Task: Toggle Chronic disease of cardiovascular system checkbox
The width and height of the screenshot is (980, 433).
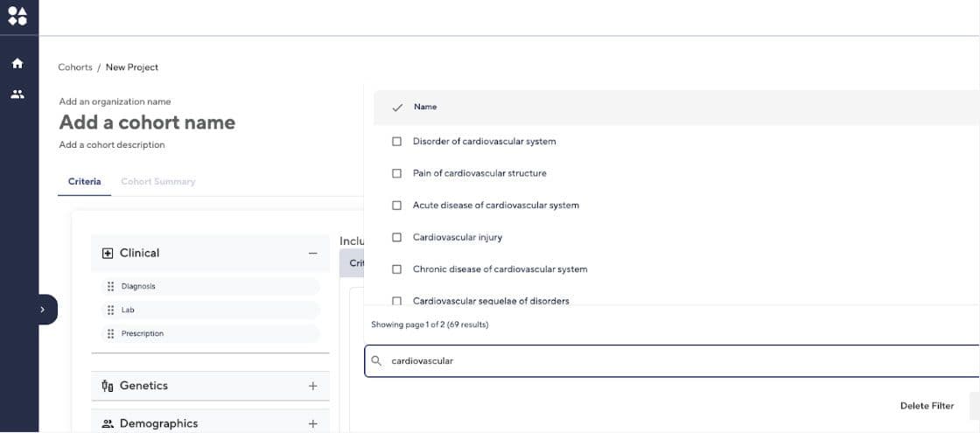Action: coord(396,269)
